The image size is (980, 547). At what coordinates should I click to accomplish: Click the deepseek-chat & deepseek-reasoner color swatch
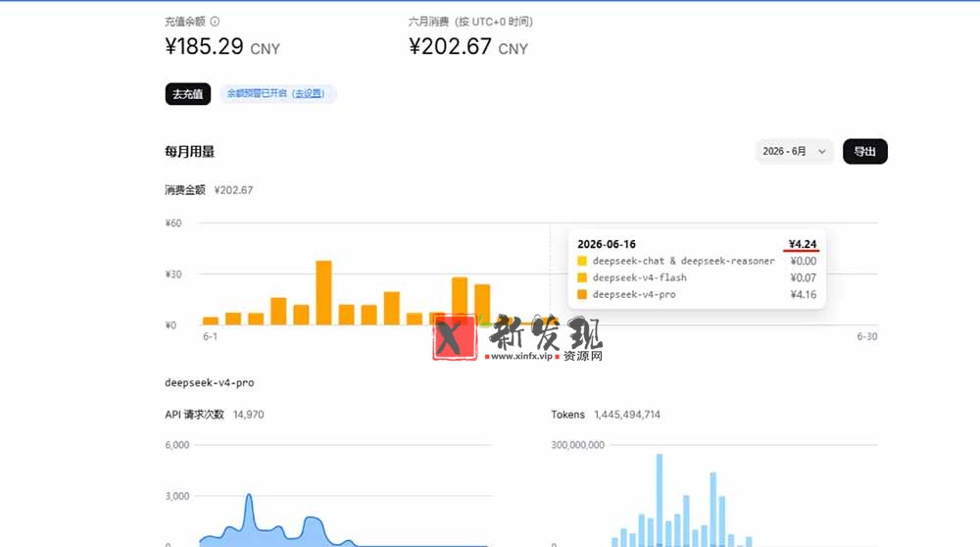click(582, 262)
